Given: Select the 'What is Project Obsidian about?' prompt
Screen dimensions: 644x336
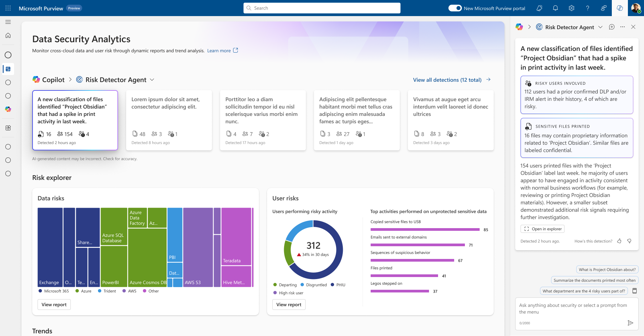Looking at the screenshot, I should coord(607,270).
